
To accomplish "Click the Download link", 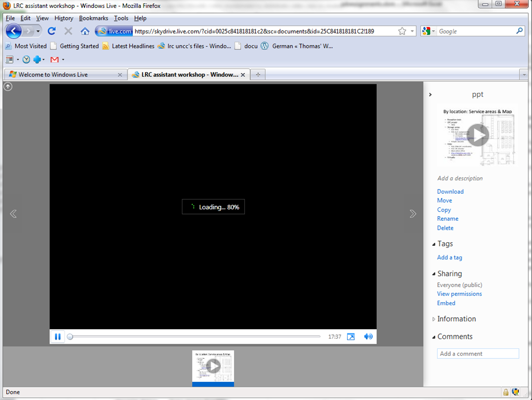I will (x=450, y=192).
